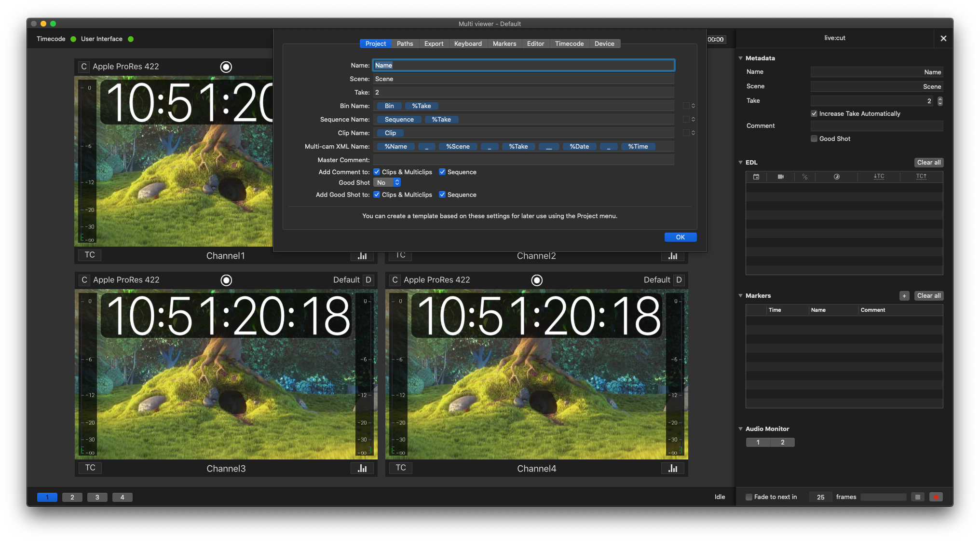Click the D button above Channel4
980x542 pixels.
tap(679, 280)
